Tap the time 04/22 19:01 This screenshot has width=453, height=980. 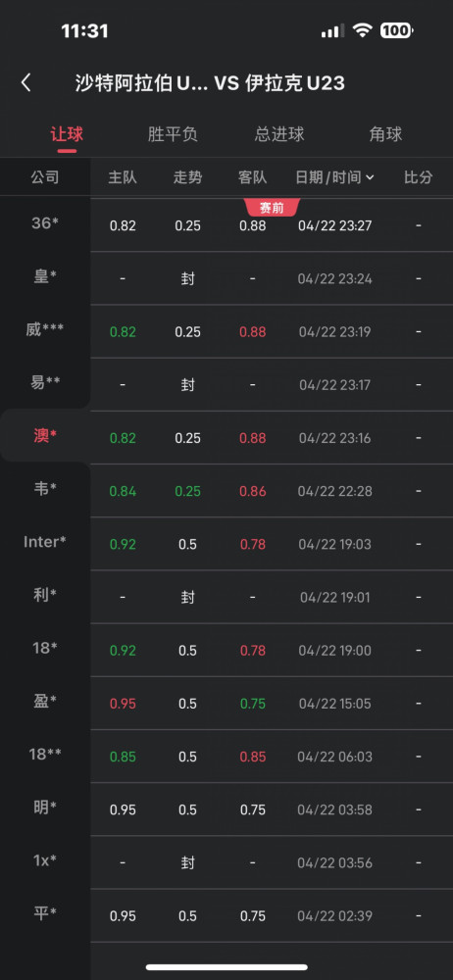pos(334,598)
